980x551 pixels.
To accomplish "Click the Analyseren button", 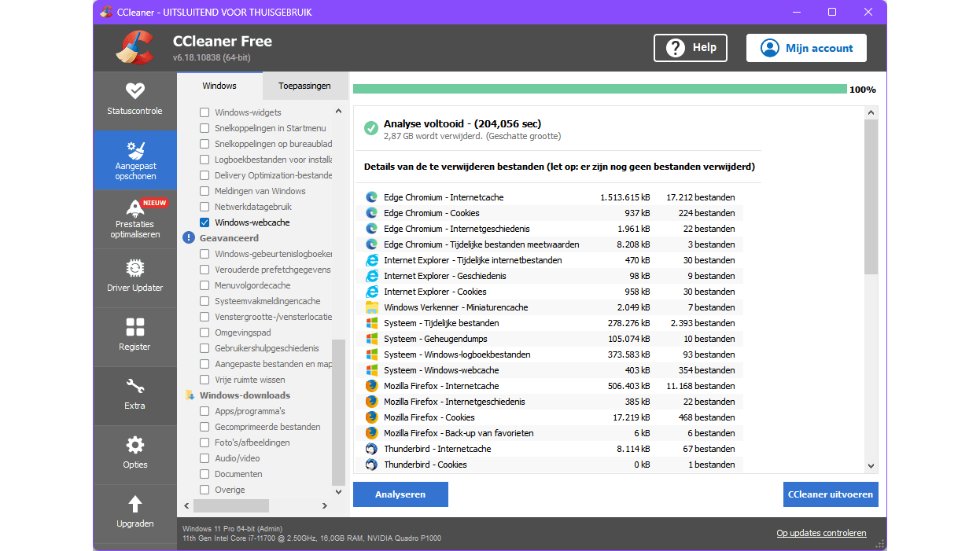I will (x=400, y=494).
